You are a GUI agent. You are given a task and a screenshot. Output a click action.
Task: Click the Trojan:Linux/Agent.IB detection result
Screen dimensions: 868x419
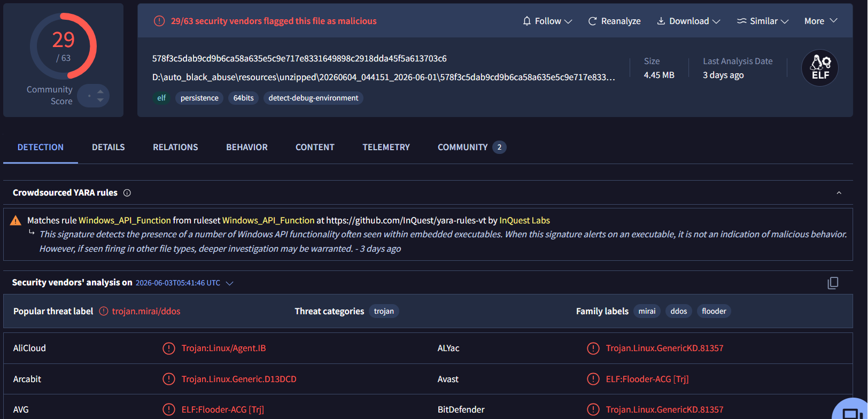click(223, 348)
